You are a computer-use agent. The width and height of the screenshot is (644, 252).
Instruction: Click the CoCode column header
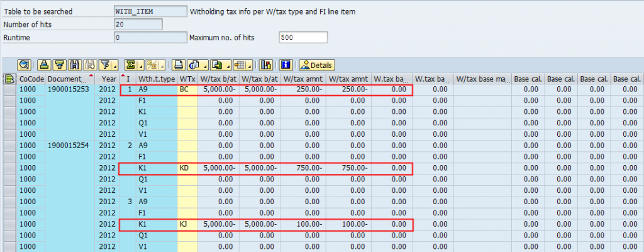(x=31, y=79)
